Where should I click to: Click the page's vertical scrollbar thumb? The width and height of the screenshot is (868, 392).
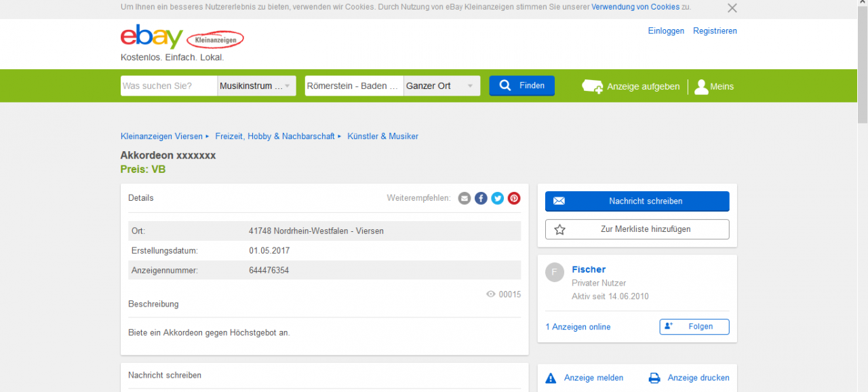pyautogui.click(x=863, y=64)
